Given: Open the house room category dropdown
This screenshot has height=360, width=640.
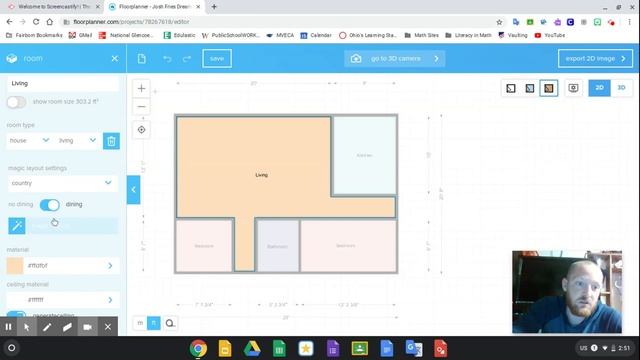Looking at the screenshot, I should click(29, 140).
